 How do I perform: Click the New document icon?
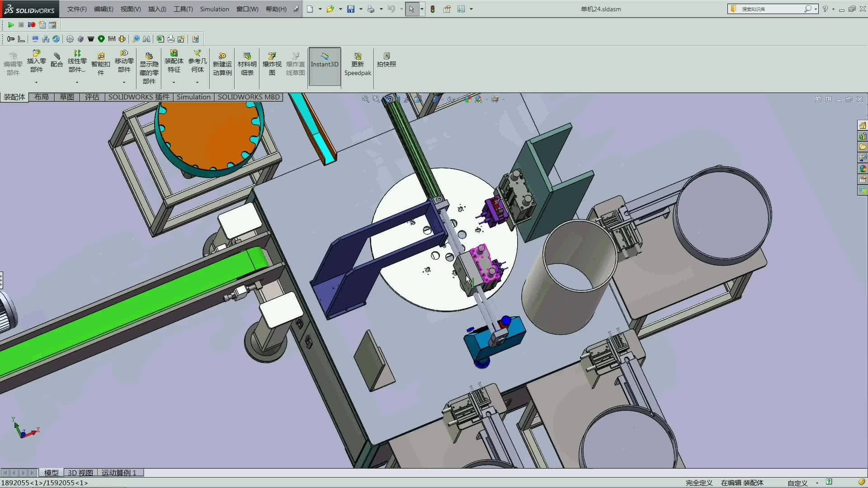(310, 9)
